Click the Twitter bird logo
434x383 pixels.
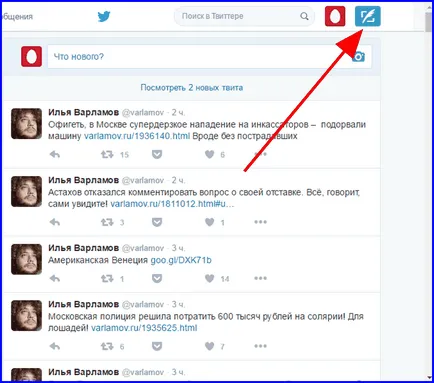pyautogui.click(x=104, y=16)
